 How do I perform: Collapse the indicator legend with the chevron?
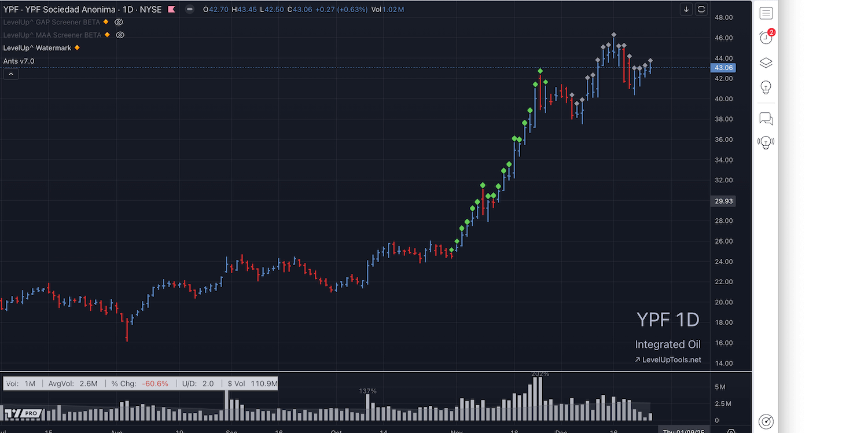click(x=10, y=74)
